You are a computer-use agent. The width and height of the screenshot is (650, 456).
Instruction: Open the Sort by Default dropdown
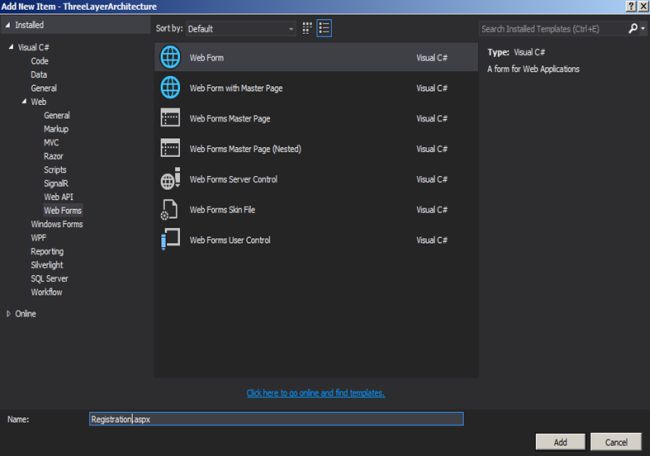point(240,29)
